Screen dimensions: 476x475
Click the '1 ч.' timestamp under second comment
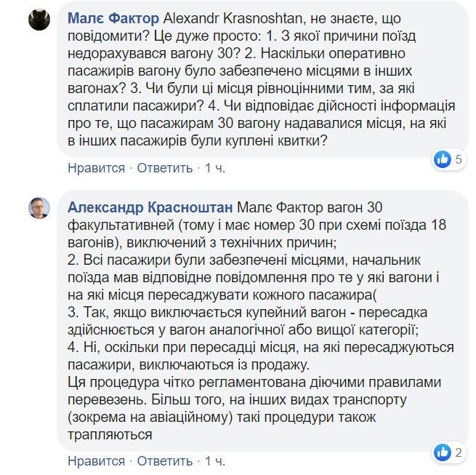tap(215, 461)
